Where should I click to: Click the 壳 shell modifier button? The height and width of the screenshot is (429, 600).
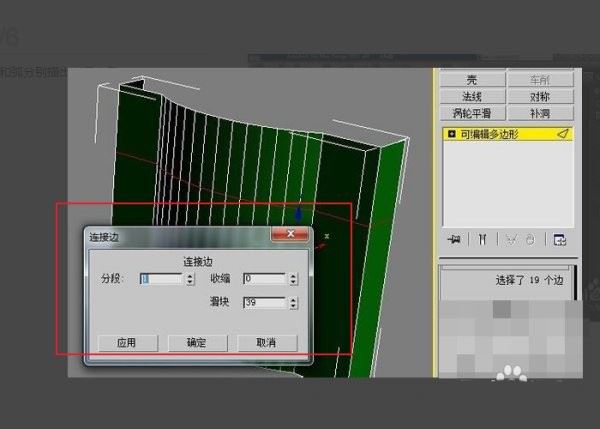pyautogui.click(x=472, y=80)
